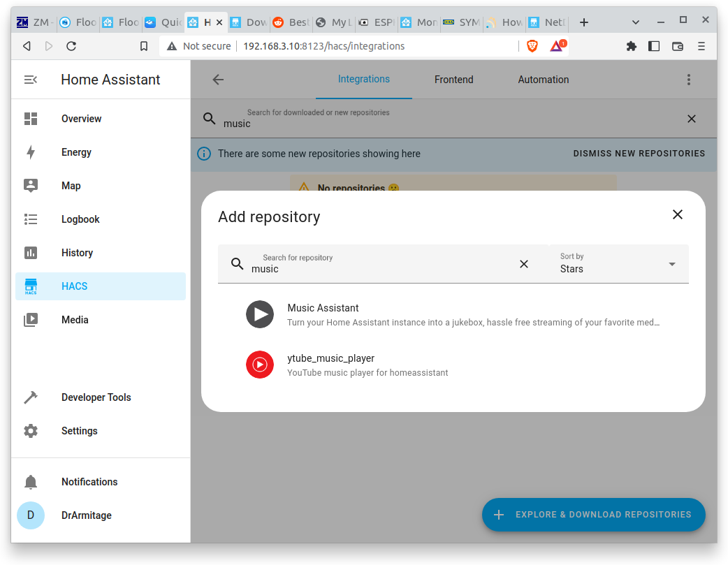Open the Energy page
This screenshot has height=565, width=728.
tap(101, 152)
